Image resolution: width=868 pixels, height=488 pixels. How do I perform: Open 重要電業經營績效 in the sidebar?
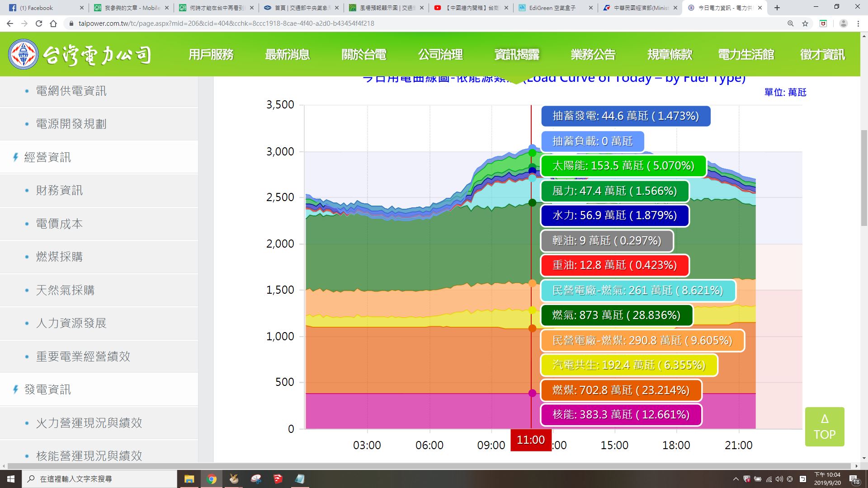pyautogui.click(x=99, y=357)
